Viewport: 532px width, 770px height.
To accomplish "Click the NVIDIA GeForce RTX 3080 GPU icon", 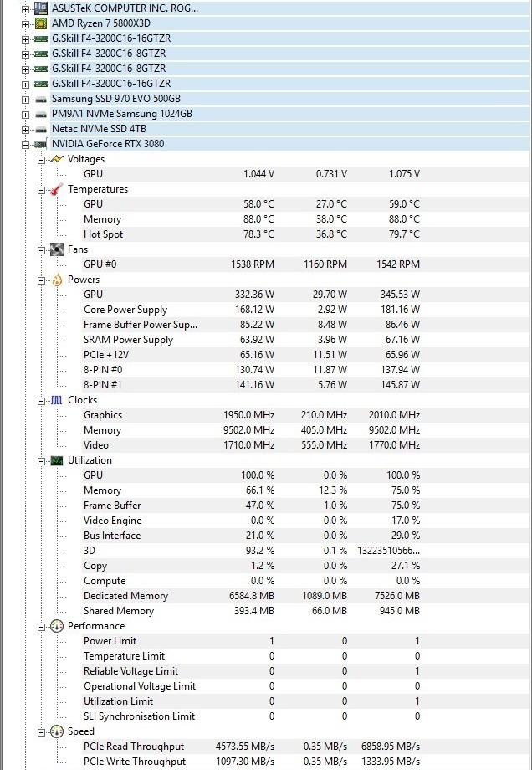I will 41,144.
